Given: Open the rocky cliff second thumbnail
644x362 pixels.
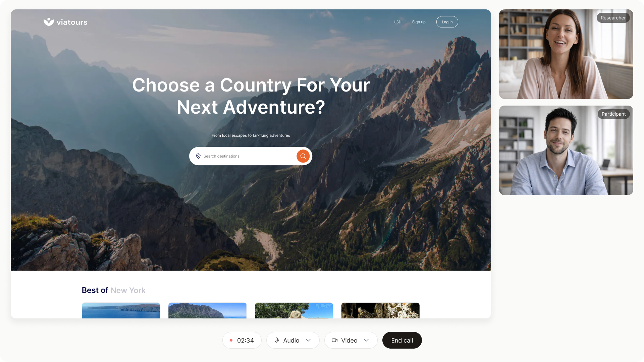Looking at the screenshot, I should click(208, 310).
